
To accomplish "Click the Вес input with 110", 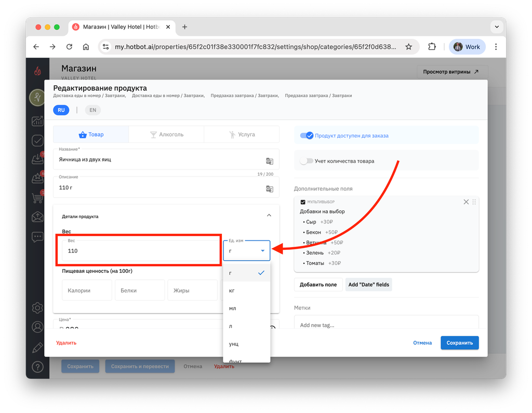I will [x=141, y=250].
